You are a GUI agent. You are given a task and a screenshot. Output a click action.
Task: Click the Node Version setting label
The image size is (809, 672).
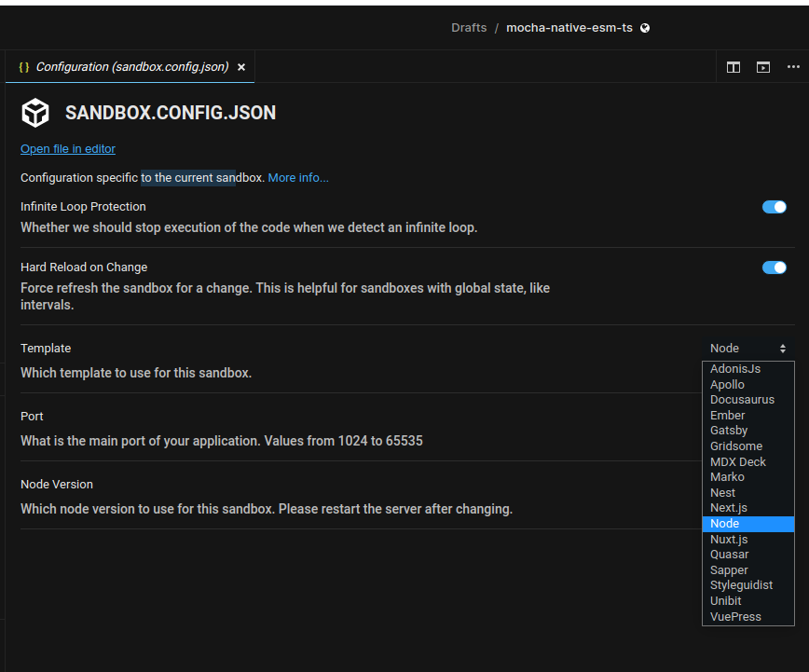click(x=57, y=485)
